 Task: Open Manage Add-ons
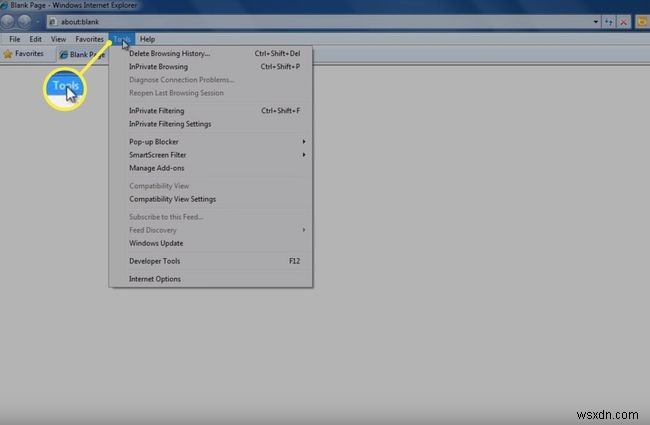(x=211, y=168)
